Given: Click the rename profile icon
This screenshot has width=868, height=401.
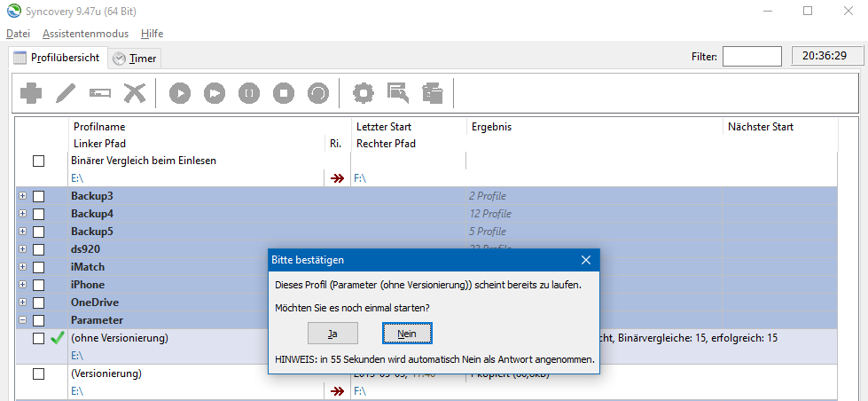Looking at the screenshot, I should 99,92.
